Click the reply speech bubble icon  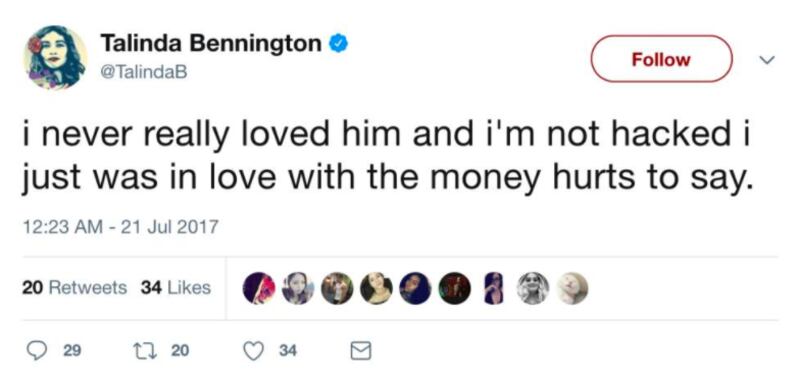coord(37,350)
